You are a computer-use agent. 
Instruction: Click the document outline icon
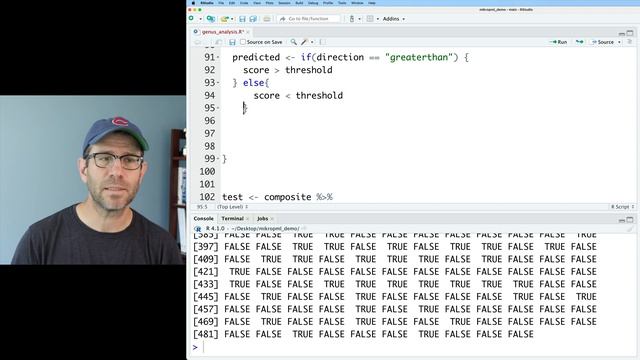[x=629, y=42]
